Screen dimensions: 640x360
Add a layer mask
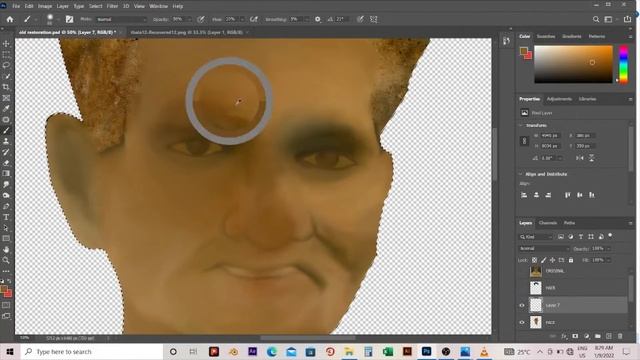575,336
